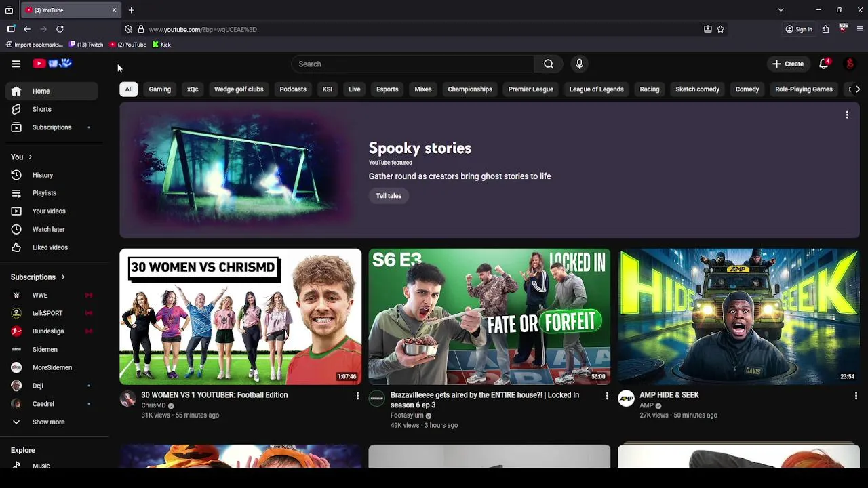868x488 pixels.
Task: Open the WWE subscription channel
Action: (x=52, y=296)
